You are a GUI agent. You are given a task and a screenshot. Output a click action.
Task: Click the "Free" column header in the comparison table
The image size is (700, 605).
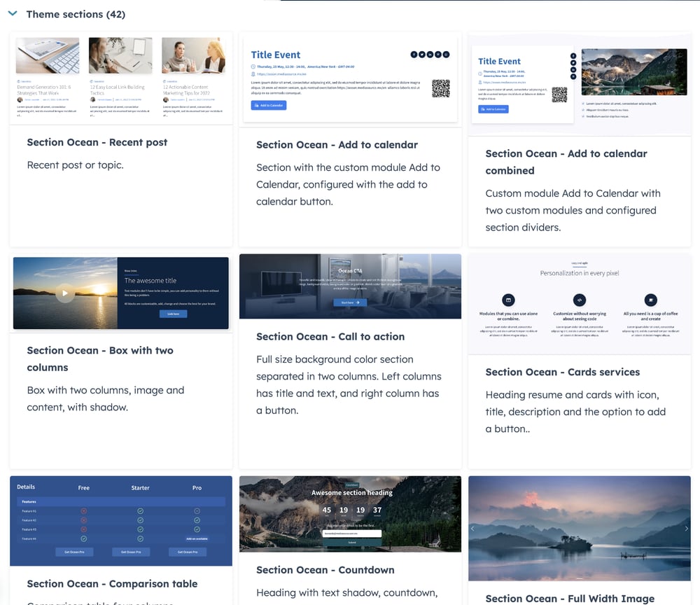[x=83, y=487]
